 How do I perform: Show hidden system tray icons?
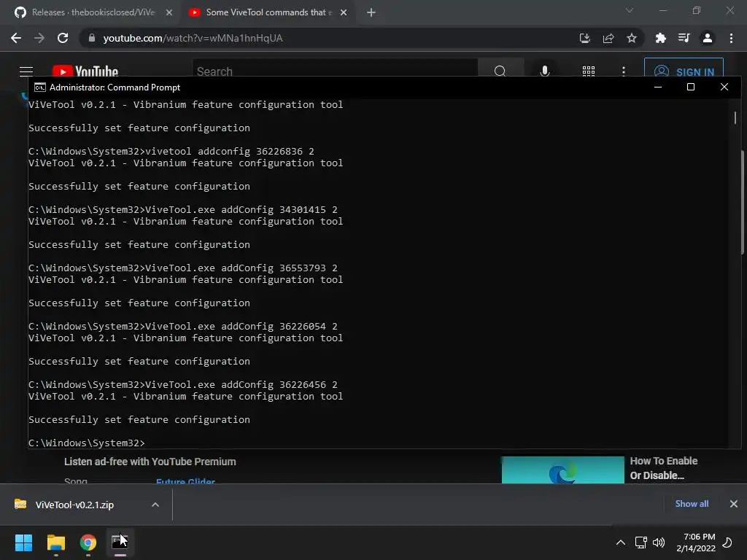pyautogui.click(x=621, y=542)
